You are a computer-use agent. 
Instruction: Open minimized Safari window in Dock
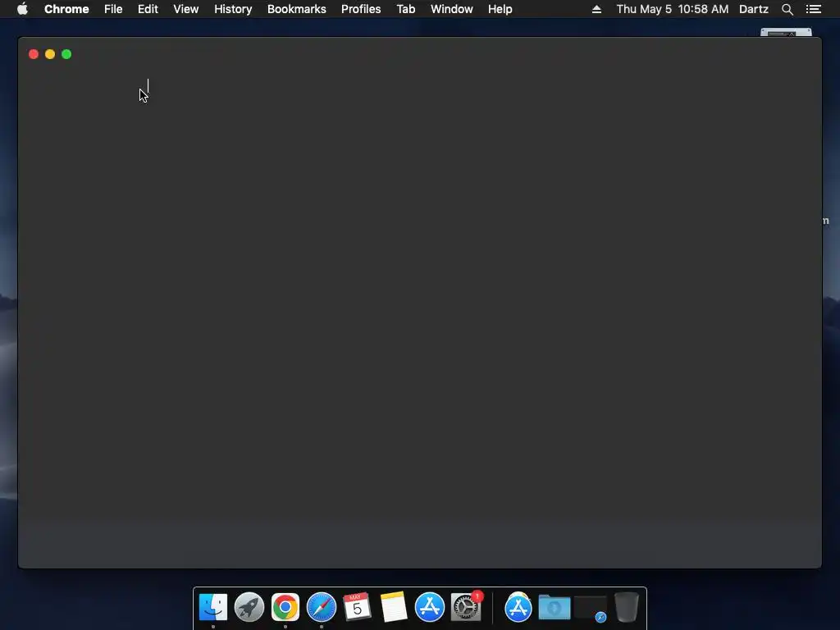[591, 609]
